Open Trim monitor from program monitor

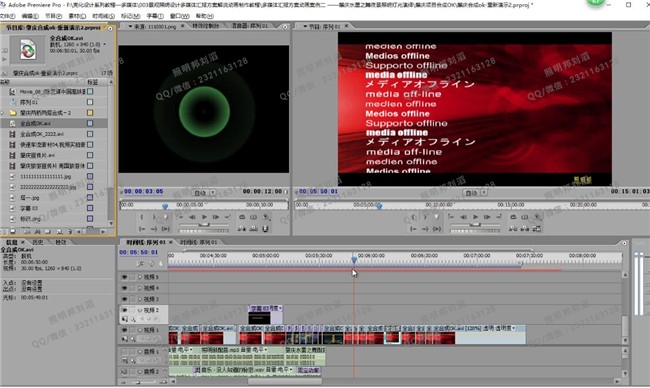537,228
